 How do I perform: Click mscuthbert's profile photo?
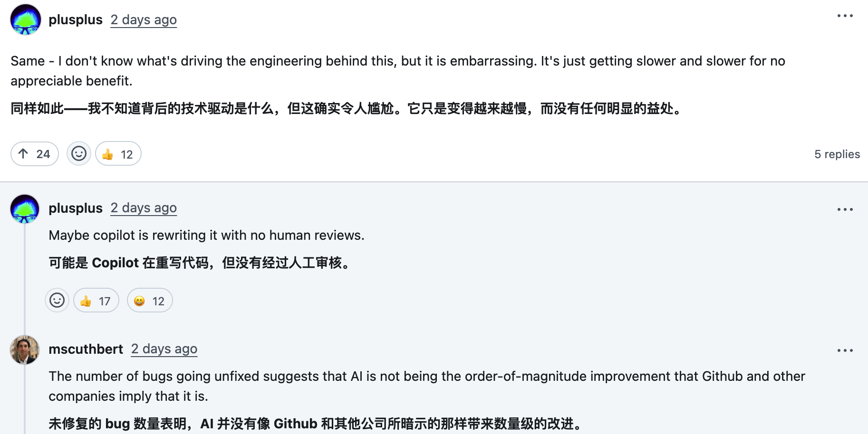(25, 350)
